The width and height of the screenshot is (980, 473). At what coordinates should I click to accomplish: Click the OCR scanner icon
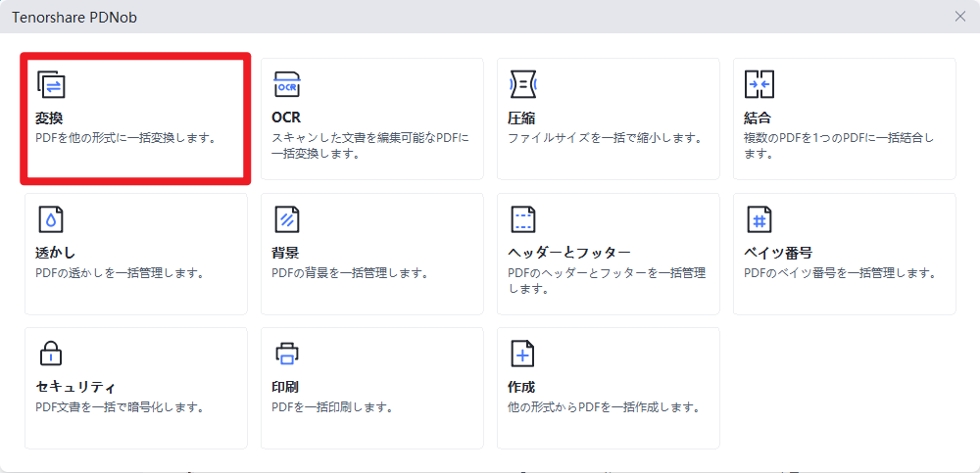tap(287, 84)
